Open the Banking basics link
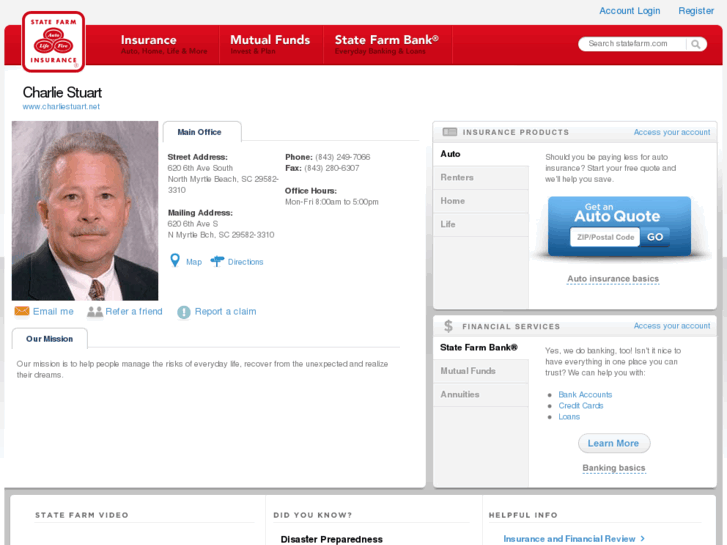The width and height of the screenshot is (727, 545). (614, 468)
